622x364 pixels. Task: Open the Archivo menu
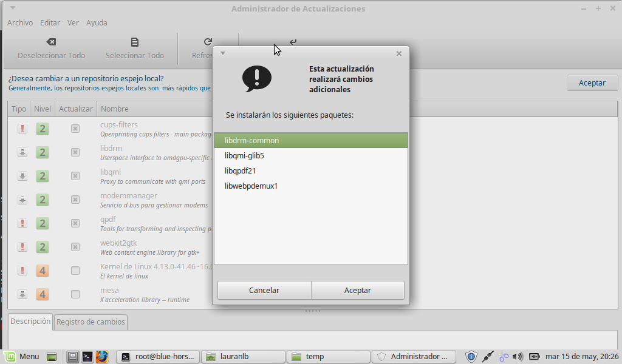(x=20, y=22)
